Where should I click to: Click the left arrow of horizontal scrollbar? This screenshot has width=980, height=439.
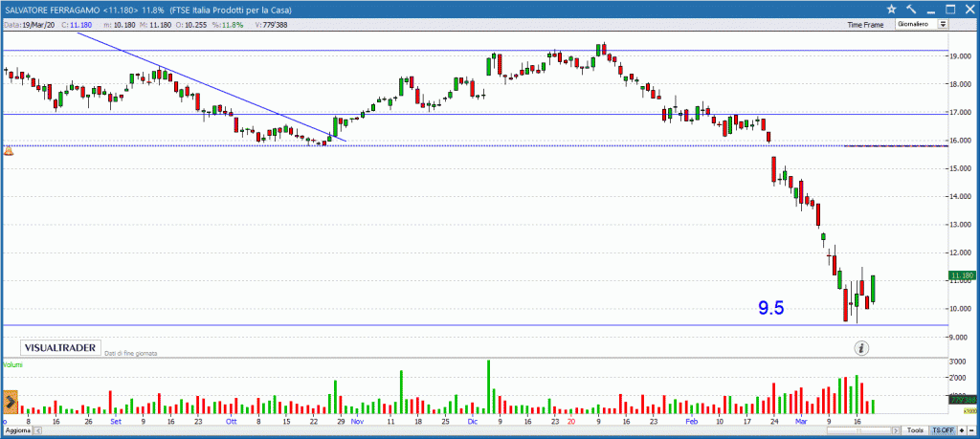coord(35,431)
